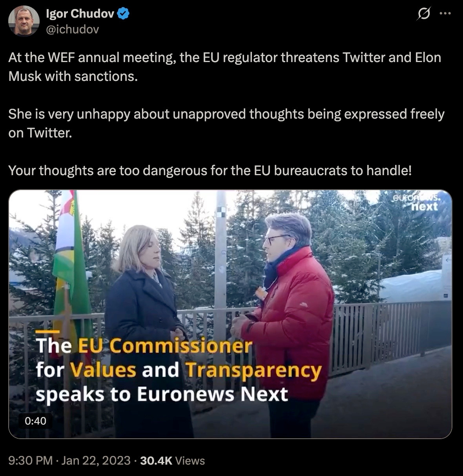
Task: Play the Euronews interview video
Action: pos(230,314)
